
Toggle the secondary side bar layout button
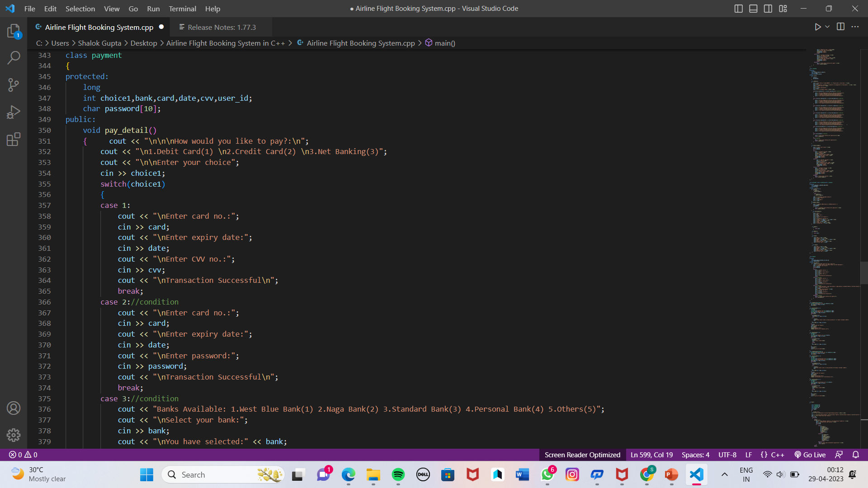(768, 9)
